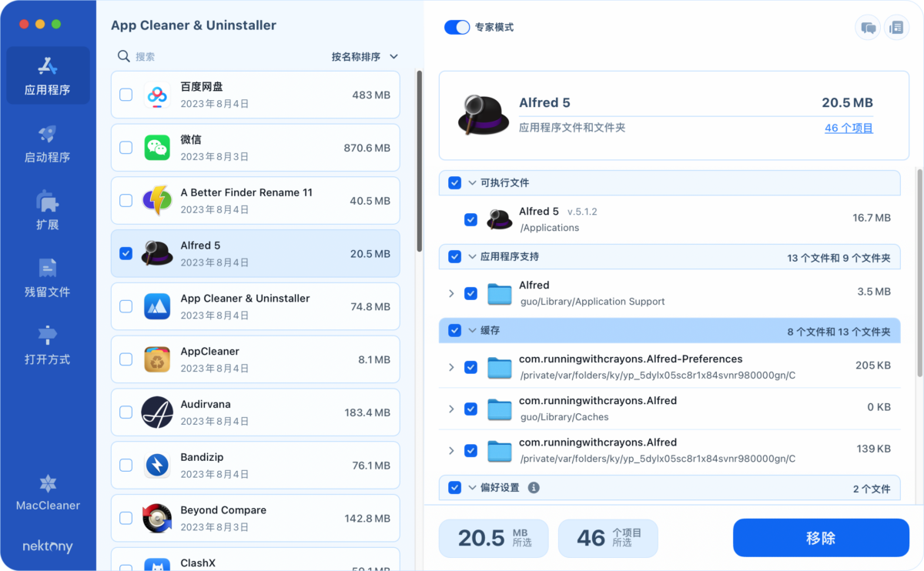Uncheck the 缓存 group checkbox

454,331
